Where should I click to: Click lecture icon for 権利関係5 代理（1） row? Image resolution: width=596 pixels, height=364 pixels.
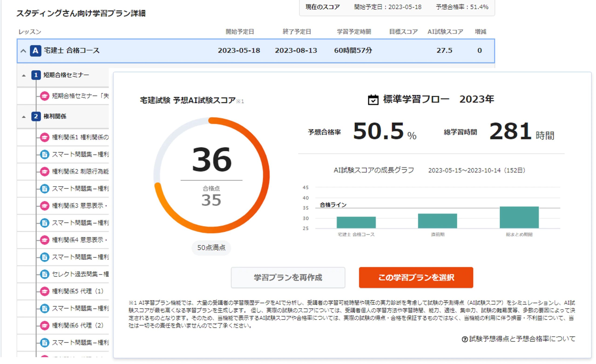(x=44, y=291)
